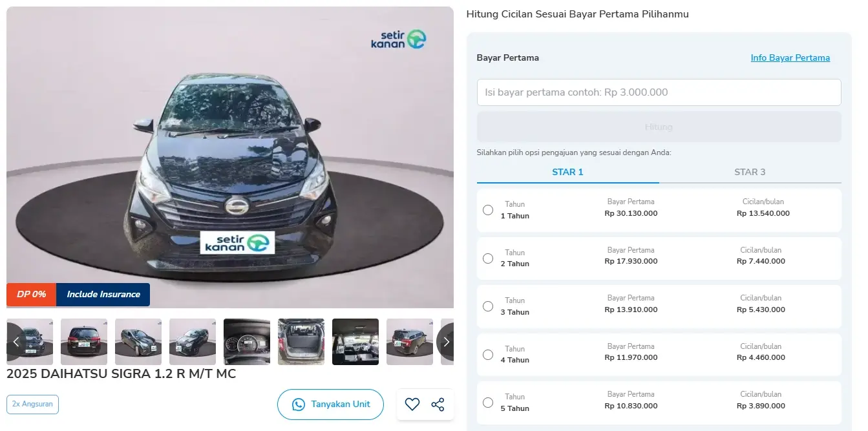868x431 pixels.
Task: Switch to the STAR 3 tab
Action: point(750,172)
